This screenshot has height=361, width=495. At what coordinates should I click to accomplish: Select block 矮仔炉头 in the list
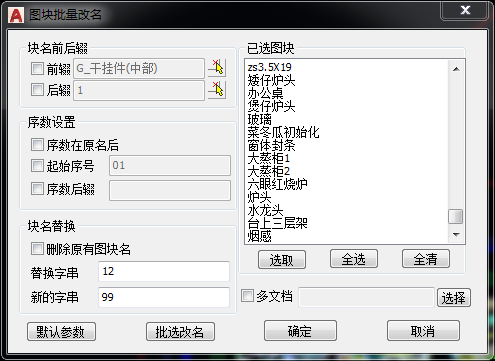pos(271,80)
